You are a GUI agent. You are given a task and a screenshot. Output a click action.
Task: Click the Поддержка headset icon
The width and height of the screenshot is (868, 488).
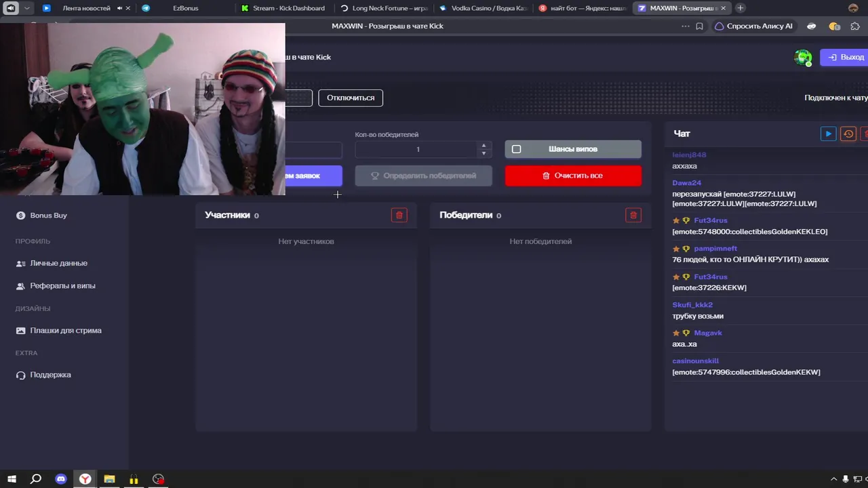pyautogui.click(x=20, y=375)
